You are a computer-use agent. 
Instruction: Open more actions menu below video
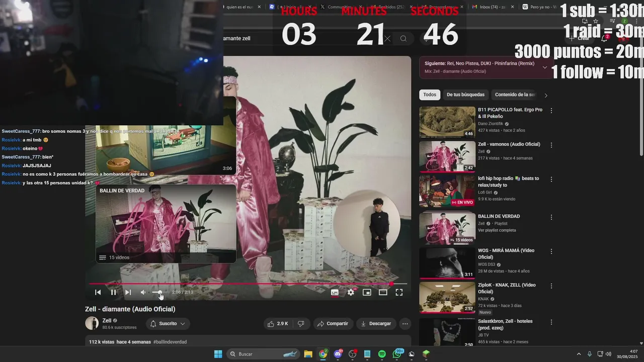point(405,324)
